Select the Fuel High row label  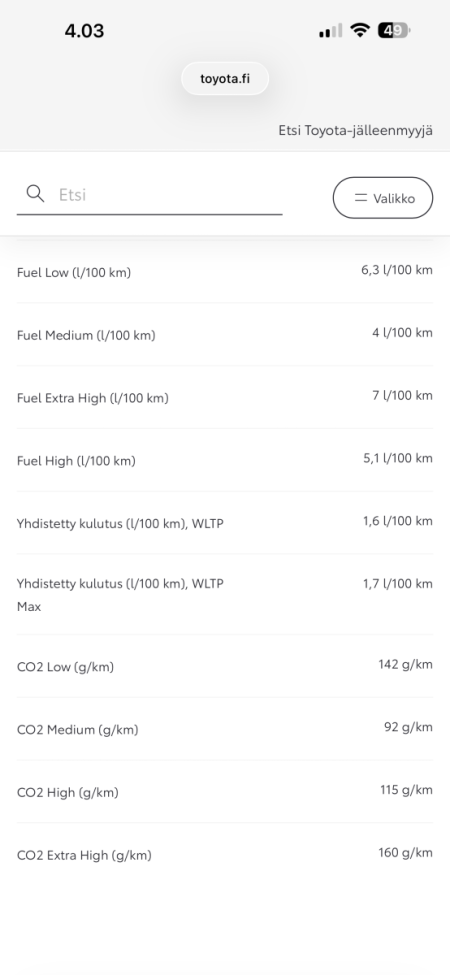point(76,461)
